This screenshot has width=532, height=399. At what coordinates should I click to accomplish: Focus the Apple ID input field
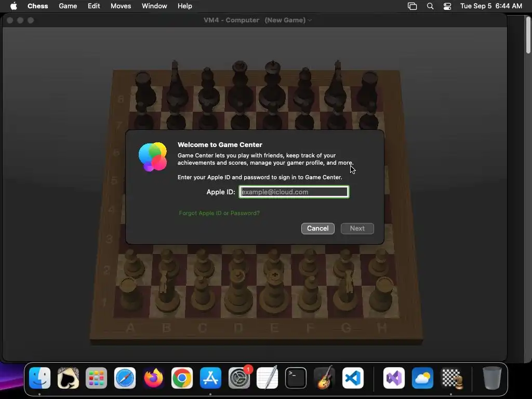coord(294,192)
